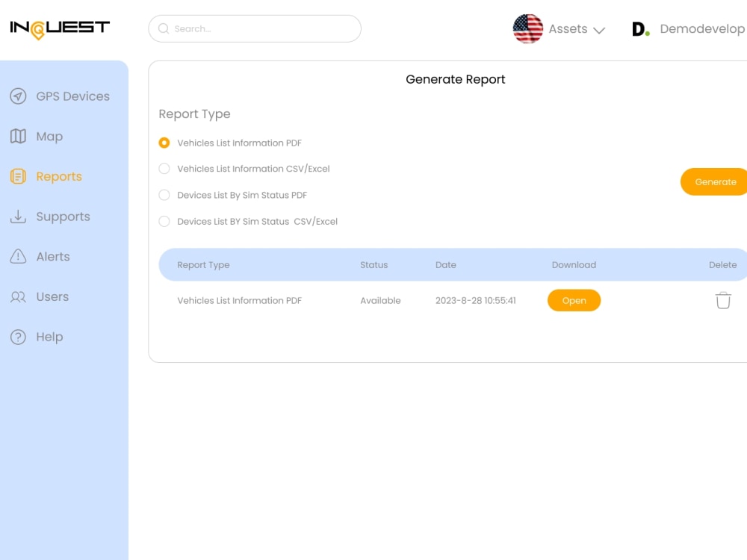Select Vehicles List Information PDF radio
747x560 pixels.
point(164,143)
